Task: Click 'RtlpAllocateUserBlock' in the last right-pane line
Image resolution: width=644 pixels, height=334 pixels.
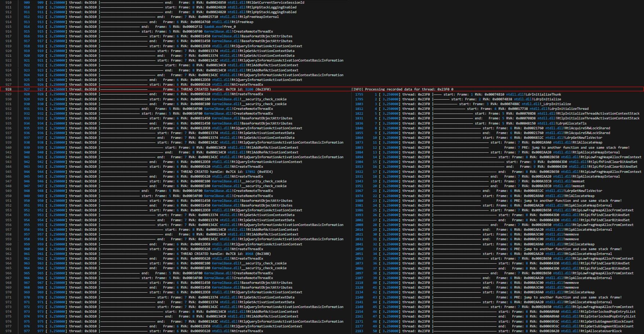Action: (x=601, y=331)
